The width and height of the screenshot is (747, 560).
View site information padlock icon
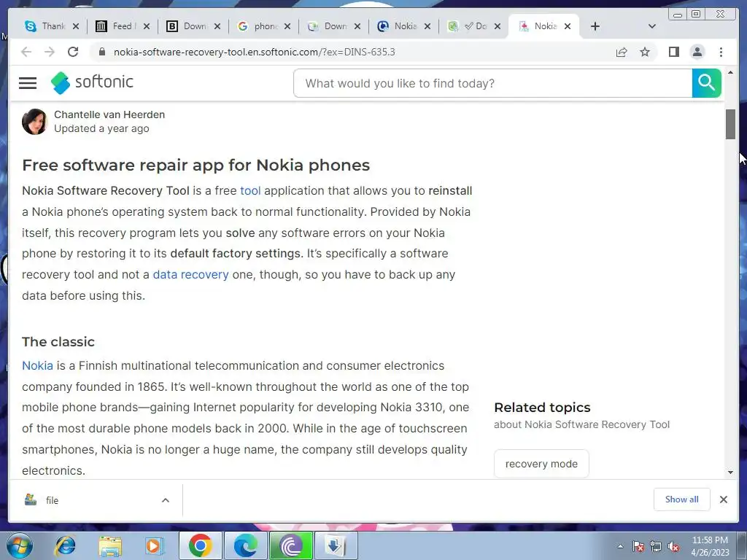(x=101, y=52)
